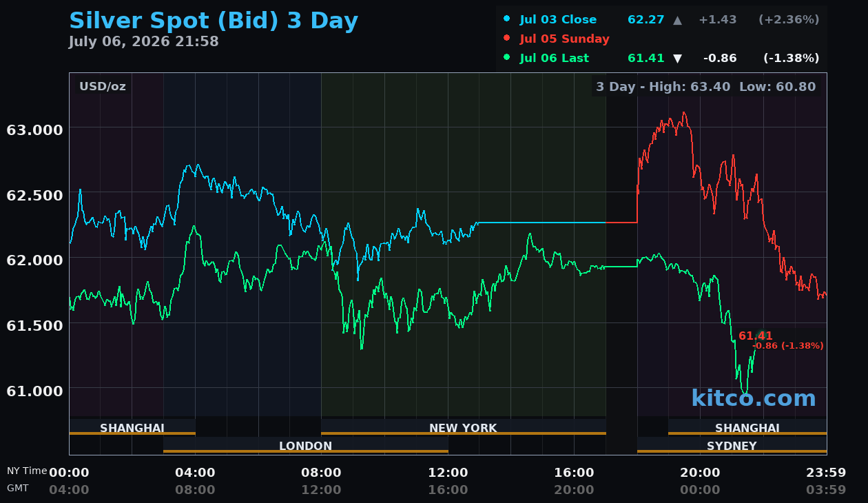Click the LONDON session bar
This screenshot has height=503, width=868.
tap(306, 445)
